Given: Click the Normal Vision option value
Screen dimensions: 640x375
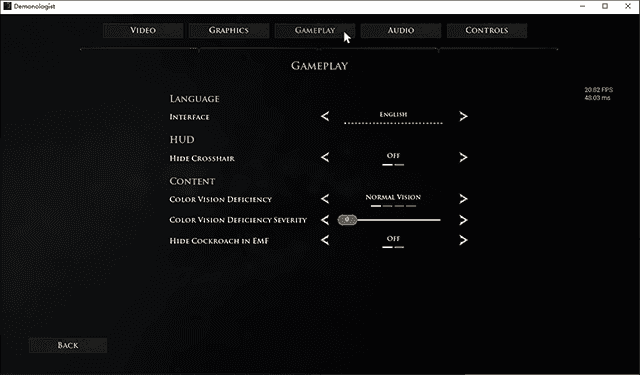Looking at the screenshot, I should tap(393, 197).
